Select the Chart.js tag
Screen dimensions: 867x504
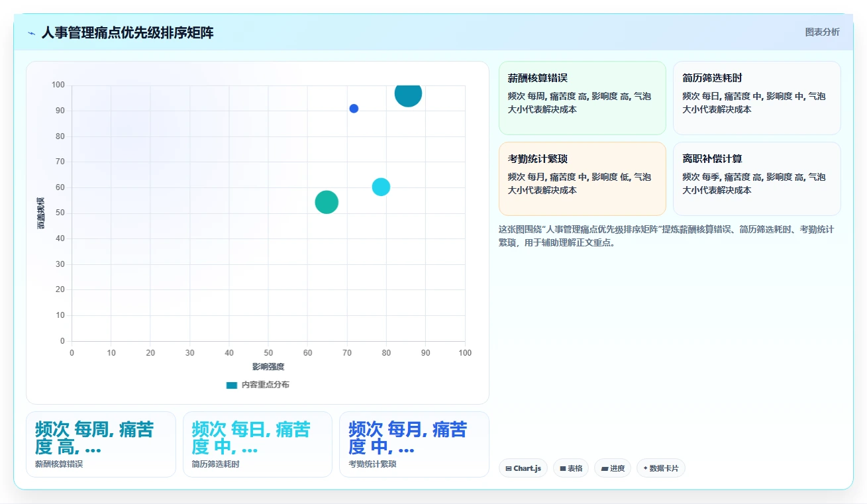(x=523, y=468)
